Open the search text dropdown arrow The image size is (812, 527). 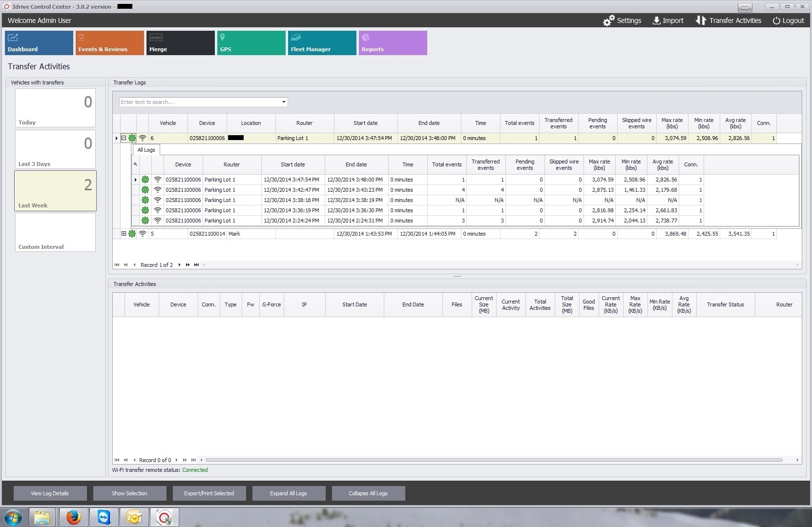click(283, 102)
